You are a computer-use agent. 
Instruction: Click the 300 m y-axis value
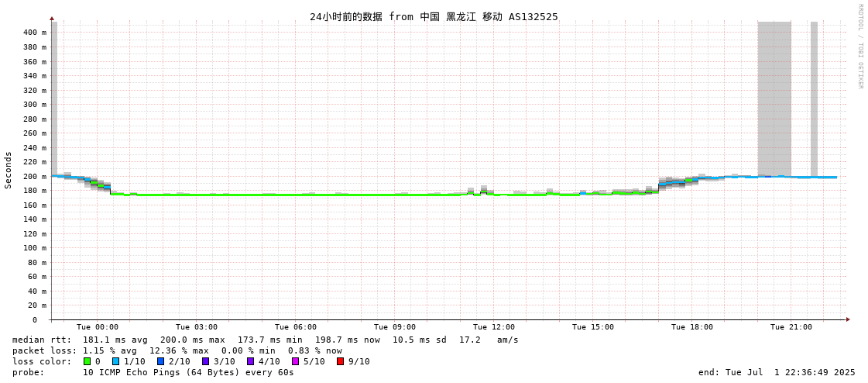35,104
